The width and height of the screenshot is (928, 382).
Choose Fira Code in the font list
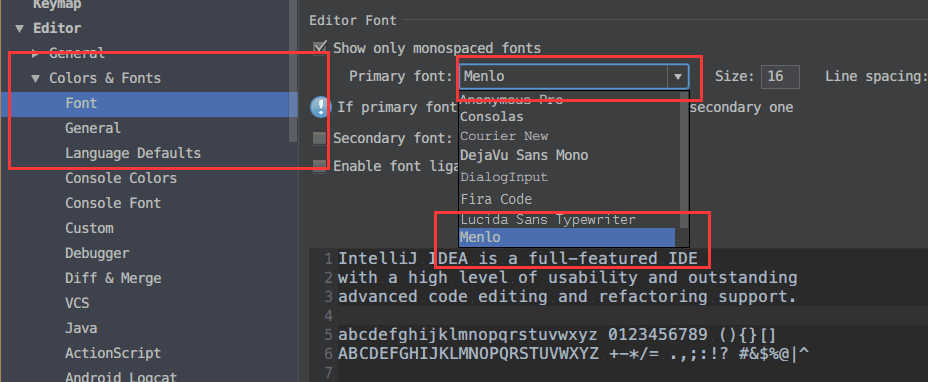(496, 199)
